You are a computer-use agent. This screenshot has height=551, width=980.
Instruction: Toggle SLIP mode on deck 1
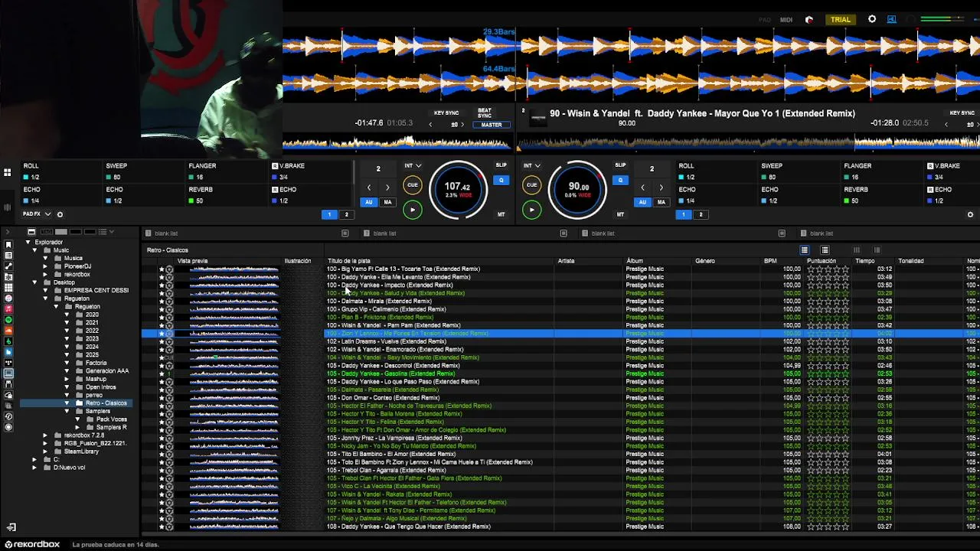(x=501, y=165)
